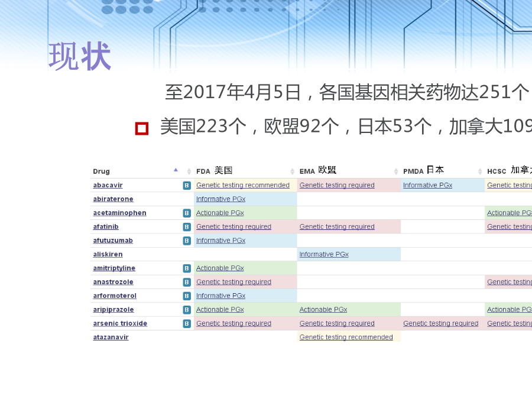Open abacavir's PMDA Informative PGx link
Image resolution: width=532 pixels, height=399 pixels.
(x=428, y=185)
